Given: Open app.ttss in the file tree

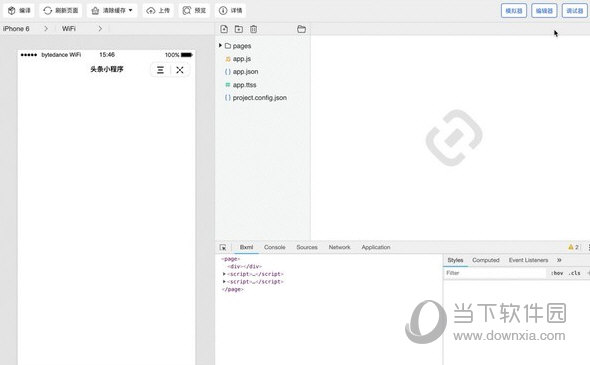Looking at the screenshot, I should (x=244, y=85).
